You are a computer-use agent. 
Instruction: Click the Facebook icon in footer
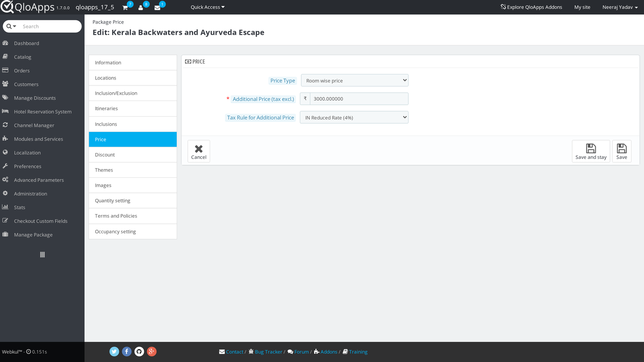127,351
